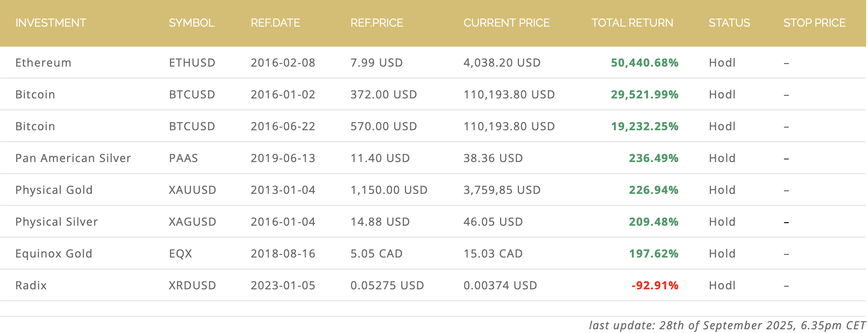Viewport: 868px width, 333px height.
Task: Select the Equinox Gold investment
Action: point(433,253)
